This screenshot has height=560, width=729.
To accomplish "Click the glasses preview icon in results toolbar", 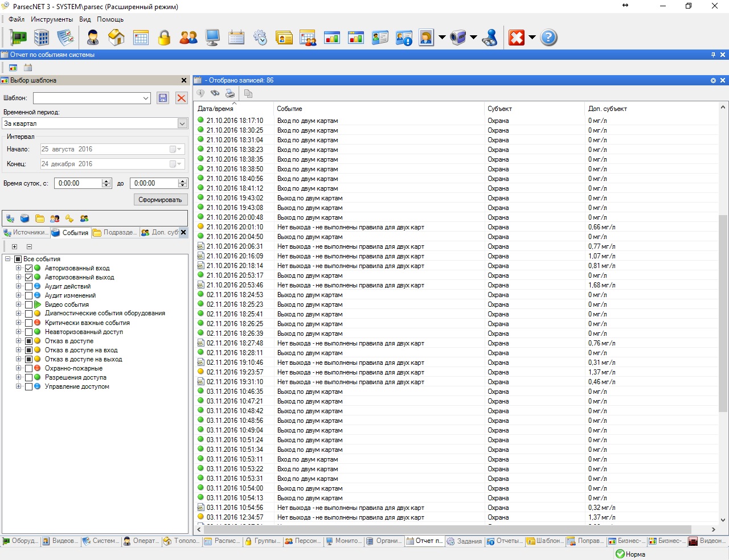I will click(x=215, y=93).
